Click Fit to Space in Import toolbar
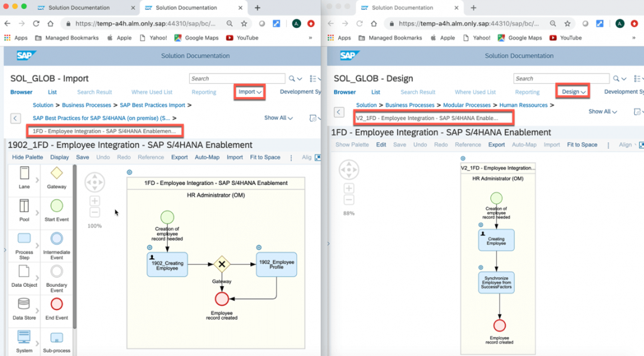 tap(265, 157)
